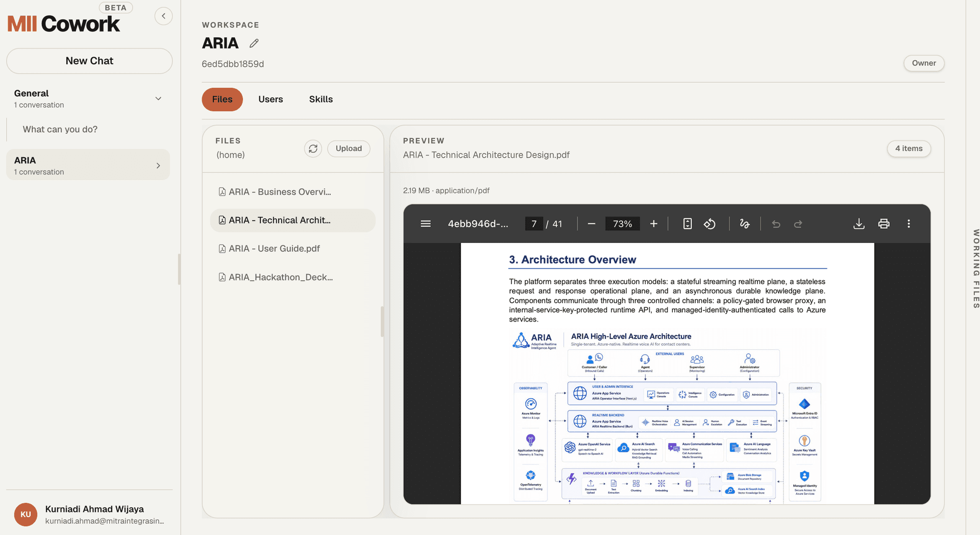Click the sidebar resize handle scrollbar
This screenshot has width=980, height=535.
(179, 269)
